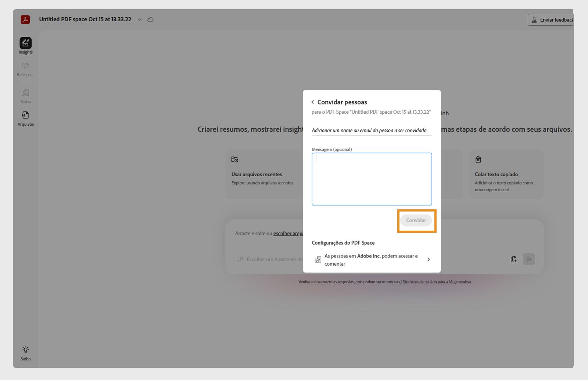588x380 pixels.
Task: Click the organization icon next to Adobe Inc.
Action: point(318,259)
